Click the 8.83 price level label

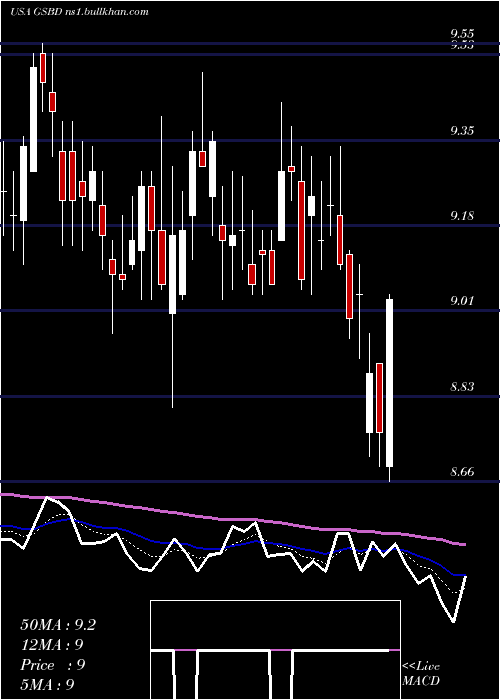click(462, 387)
